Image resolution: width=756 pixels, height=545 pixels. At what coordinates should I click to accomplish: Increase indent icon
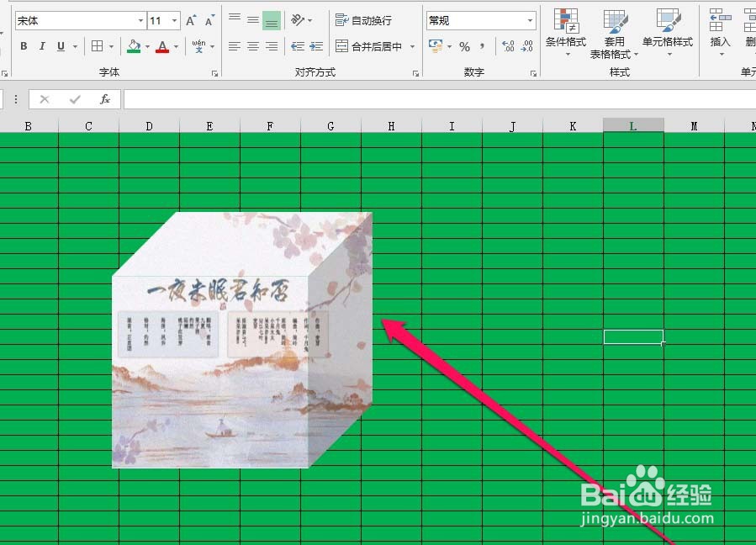coord(316,46)
